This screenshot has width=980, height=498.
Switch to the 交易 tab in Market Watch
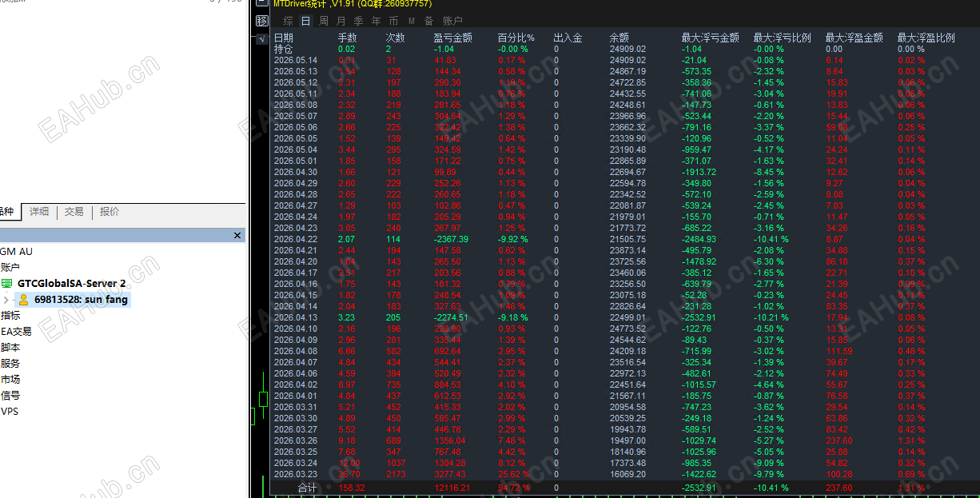(x=74, y=212)
